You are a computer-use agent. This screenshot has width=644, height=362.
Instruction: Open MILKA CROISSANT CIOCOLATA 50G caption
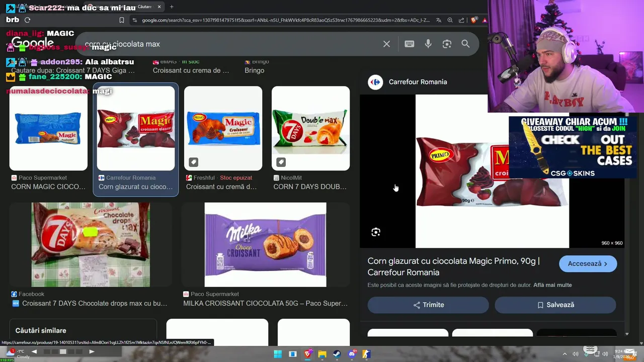click(x=265, y=303)
